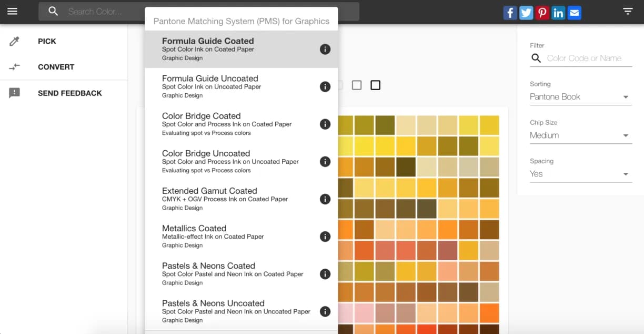Show info for Metallics Coated

325,236
